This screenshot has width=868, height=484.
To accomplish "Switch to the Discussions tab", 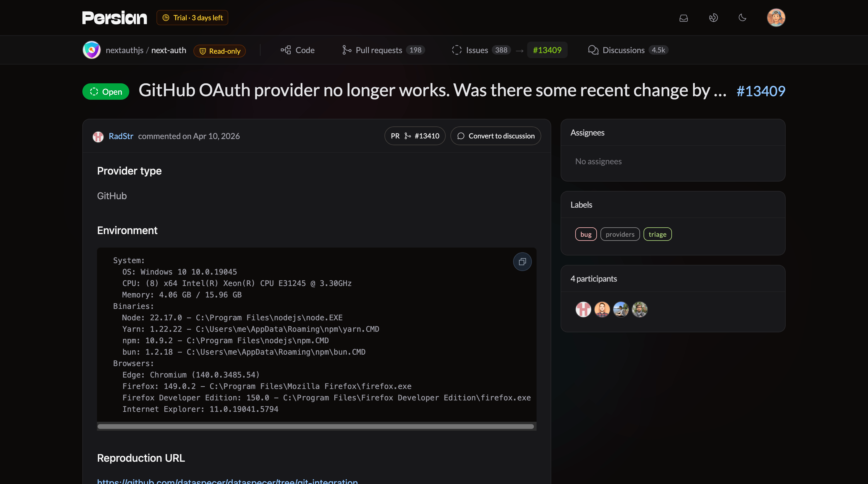I will (x=628, y=50).
